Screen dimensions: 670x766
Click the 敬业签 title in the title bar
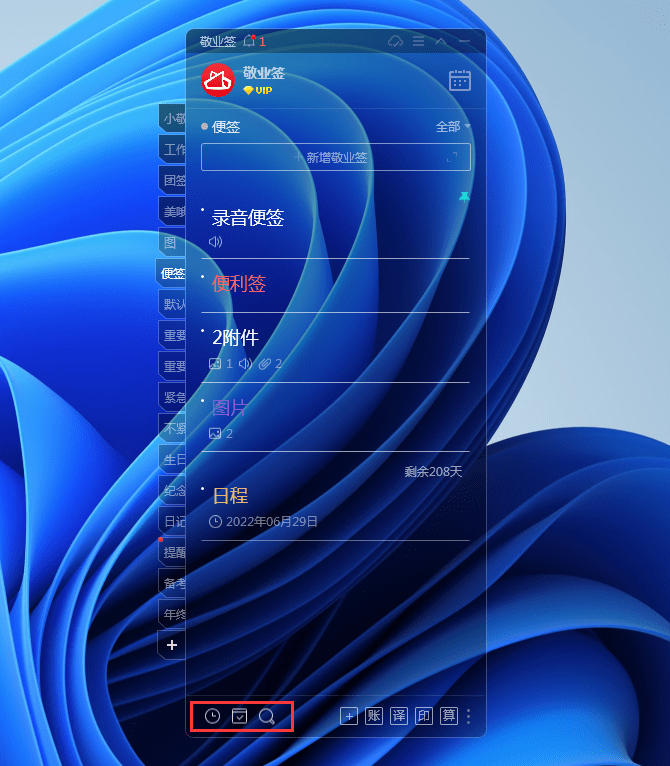point(217,42)
